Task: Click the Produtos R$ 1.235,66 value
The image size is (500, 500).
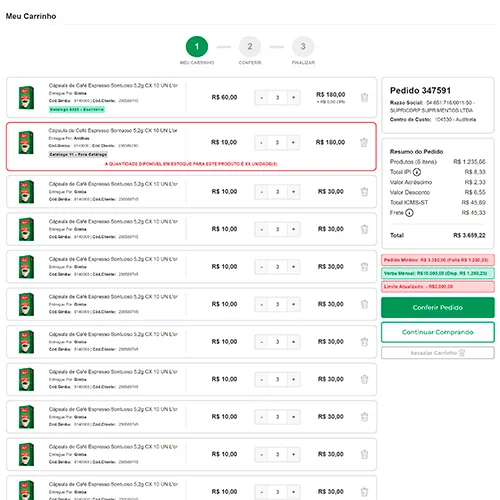Action: point(469,162)
